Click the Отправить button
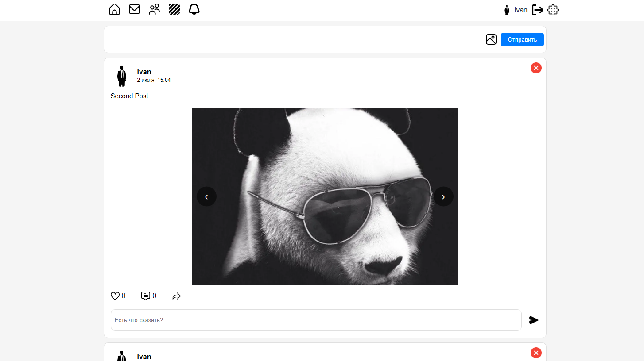The image size is (644, 361). tap(522, 39)
